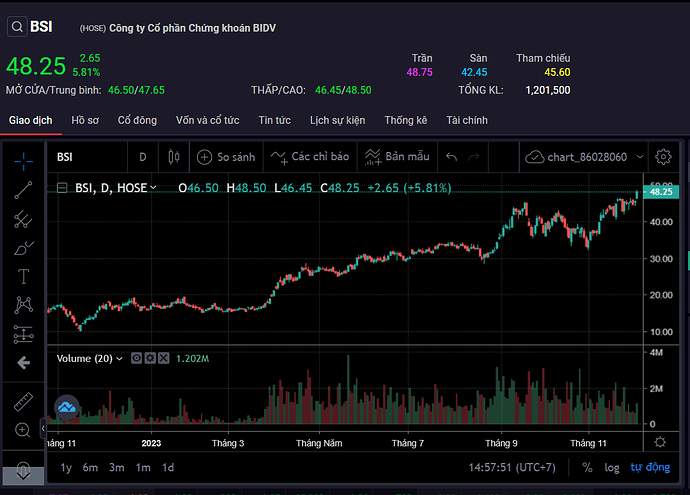690x495 pixels.
Task: Choose the brush drawing tool
Action: click(x=23, y=248)
